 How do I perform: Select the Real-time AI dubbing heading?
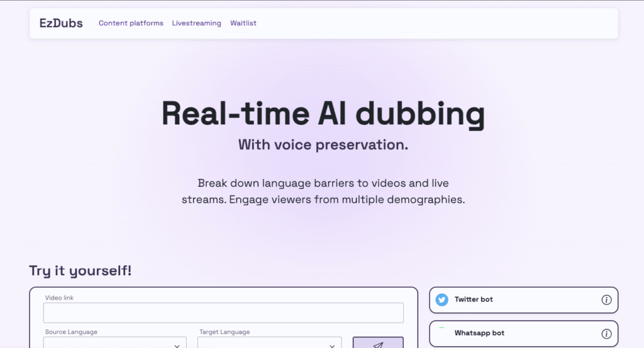(x=323, y=114)
